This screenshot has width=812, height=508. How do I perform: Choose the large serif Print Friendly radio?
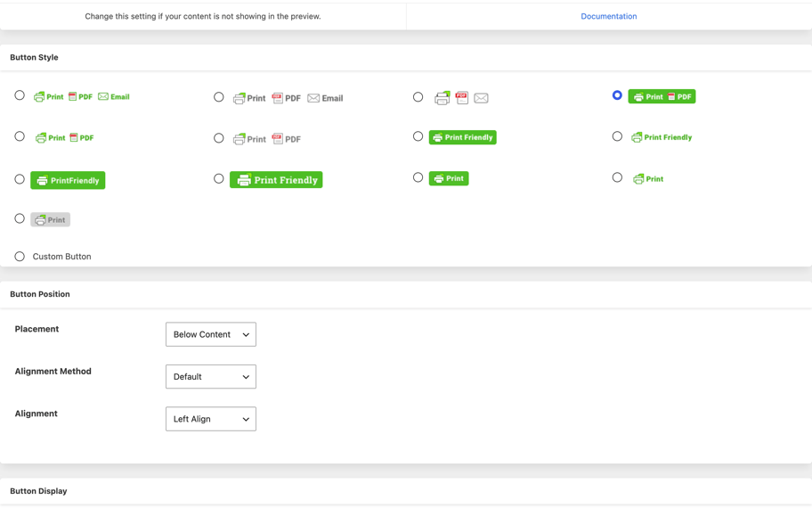click(x=219, y=178)
